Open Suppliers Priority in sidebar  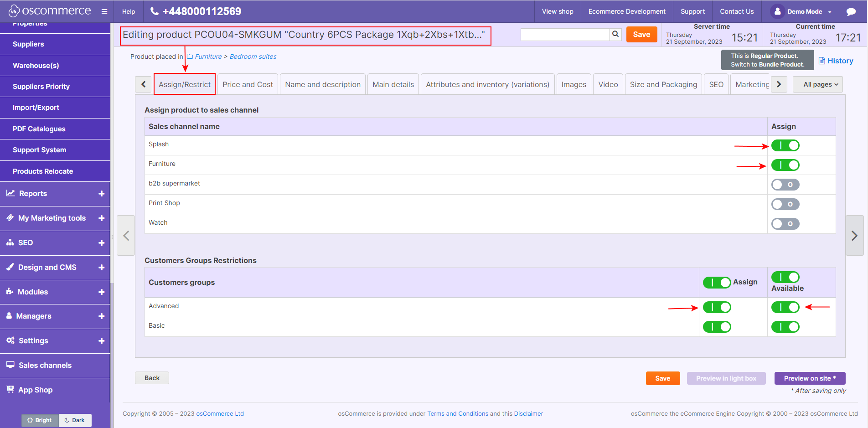click(x=55, y=87)
